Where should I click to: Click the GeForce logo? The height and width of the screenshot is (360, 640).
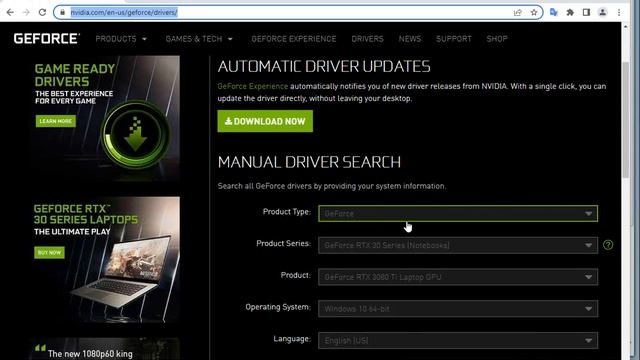47,39
